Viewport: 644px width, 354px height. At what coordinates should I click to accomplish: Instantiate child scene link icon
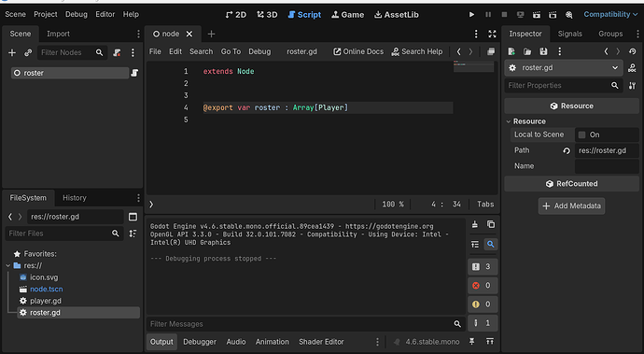28,52
